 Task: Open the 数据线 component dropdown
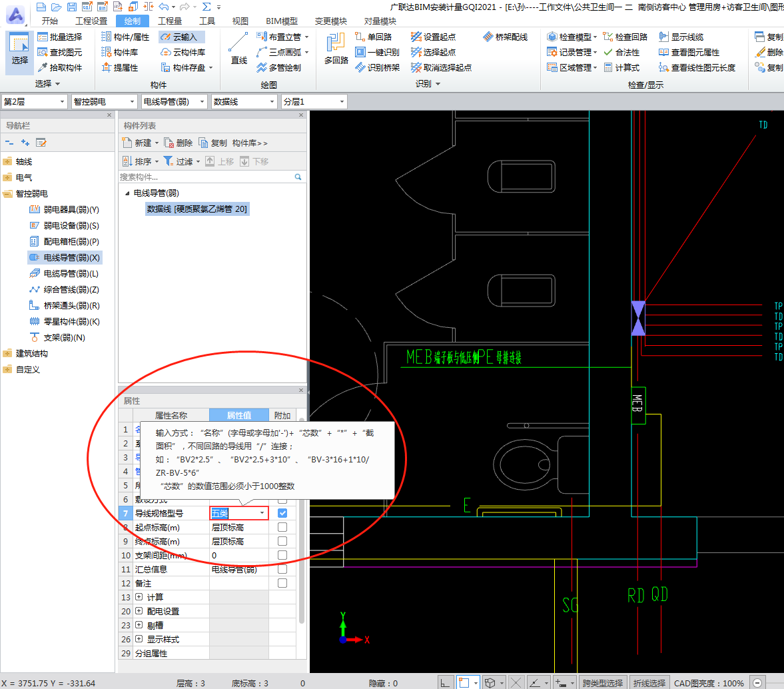(244, 101)
